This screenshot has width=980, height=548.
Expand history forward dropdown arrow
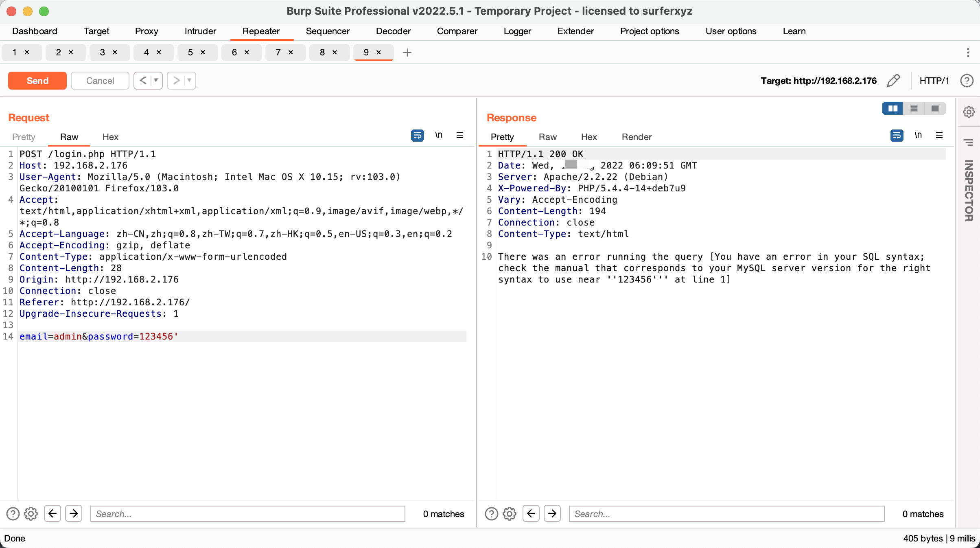pyautogui.click(x=189, y=81)
